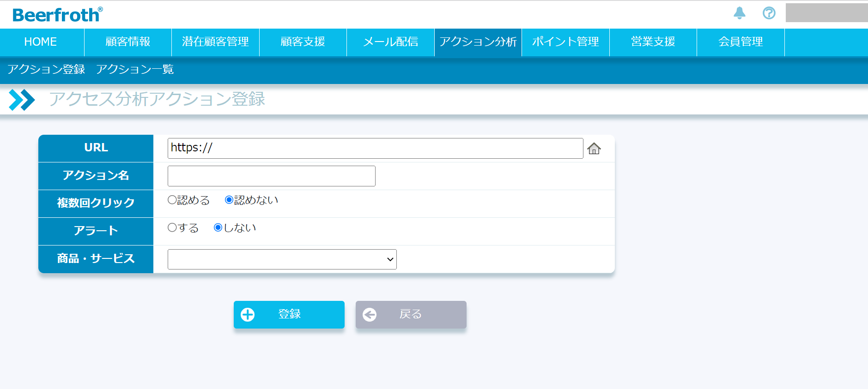868x389 pixels.
Task: Open the ポイント管理 menu tab
Action: (565, 42)
